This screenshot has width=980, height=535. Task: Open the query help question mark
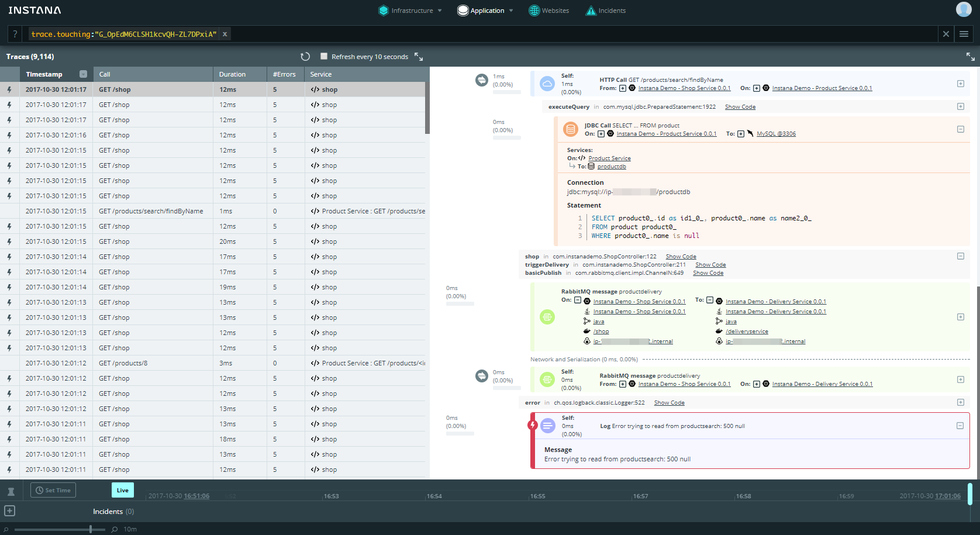[15, 34]
